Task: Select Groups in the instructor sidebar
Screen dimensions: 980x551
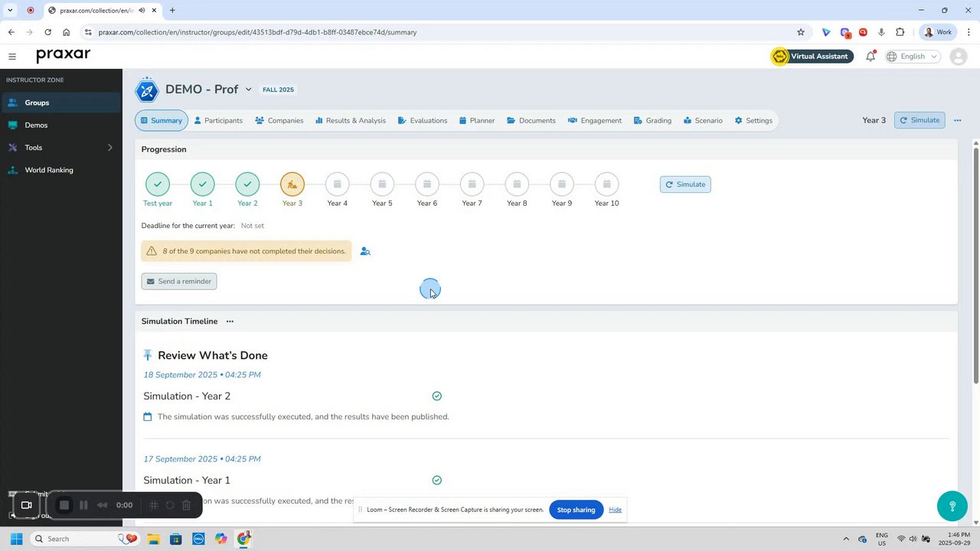Action: pyautogui.click(x=60, y=103)
